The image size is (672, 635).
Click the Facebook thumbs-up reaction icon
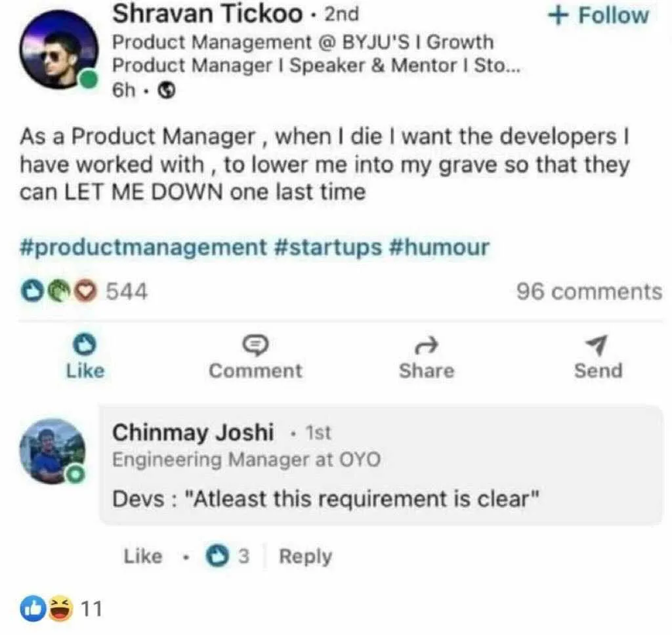point(35,609)
